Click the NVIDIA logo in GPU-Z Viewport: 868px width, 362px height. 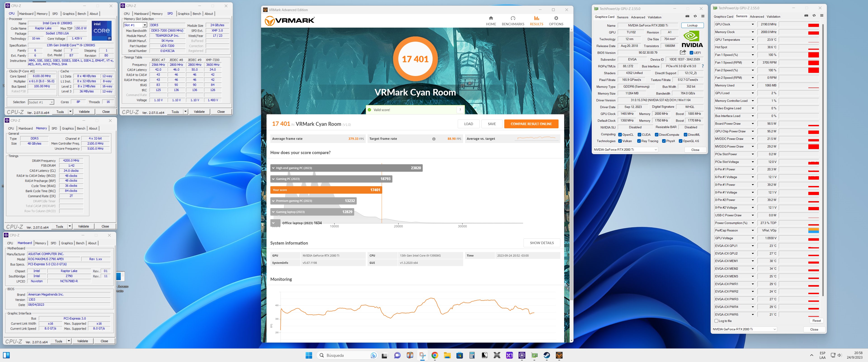(x=692, y=39)
